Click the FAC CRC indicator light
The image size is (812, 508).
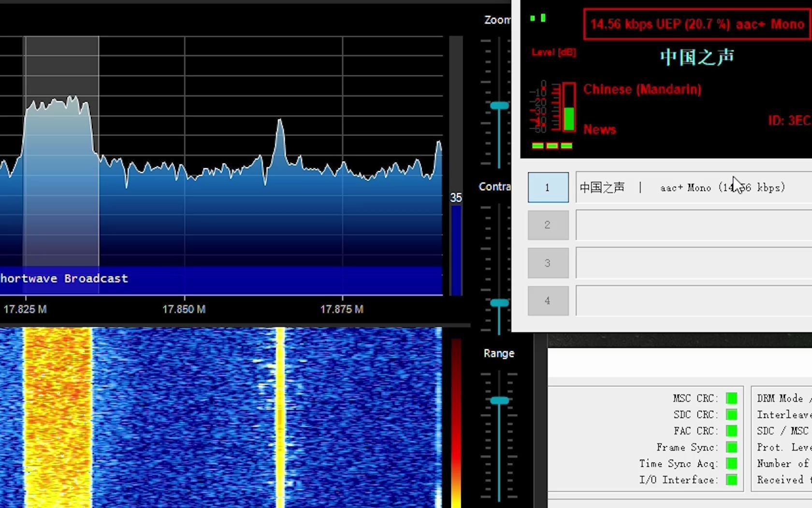731,431
